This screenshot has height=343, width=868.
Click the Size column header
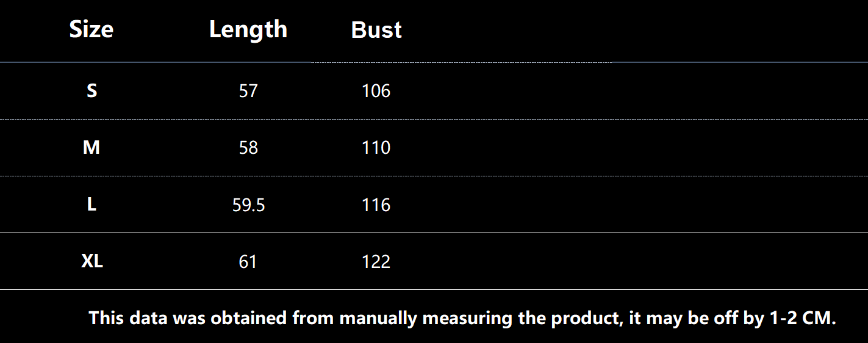[x=91, y=29]
